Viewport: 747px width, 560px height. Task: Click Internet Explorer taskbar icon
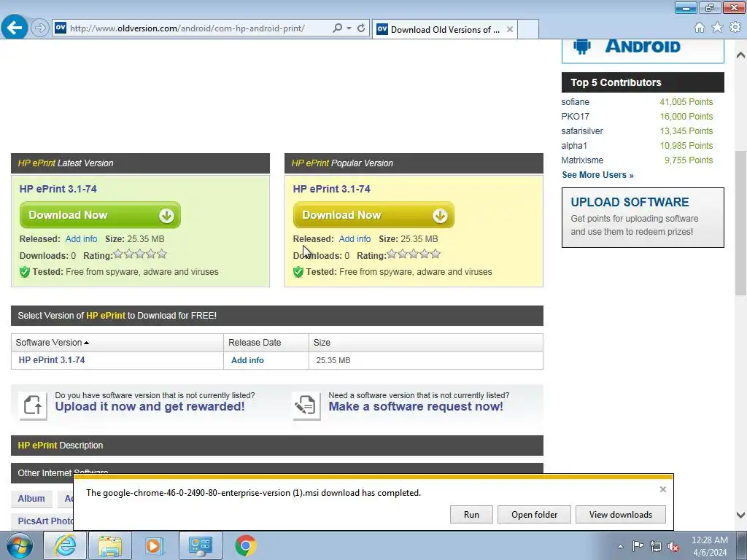pyautogui.click(x=65, y=545)
